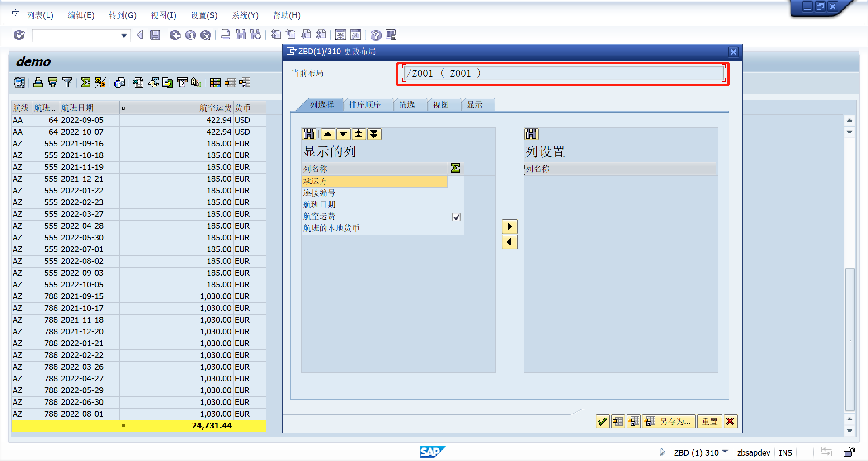The image size is (868, 461).
Task: Click the sort ascending icon
Action: tap(38, 83)
